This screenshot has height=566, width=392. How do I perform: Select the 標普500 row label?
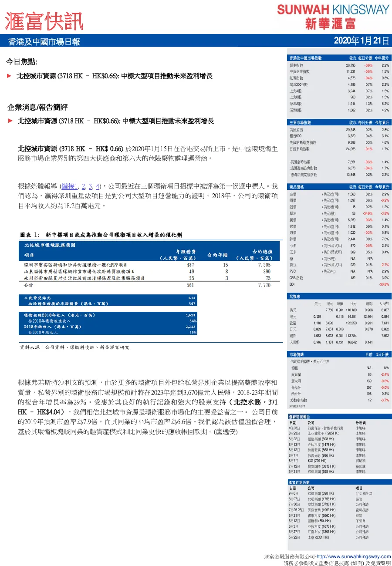coord(296,136)
